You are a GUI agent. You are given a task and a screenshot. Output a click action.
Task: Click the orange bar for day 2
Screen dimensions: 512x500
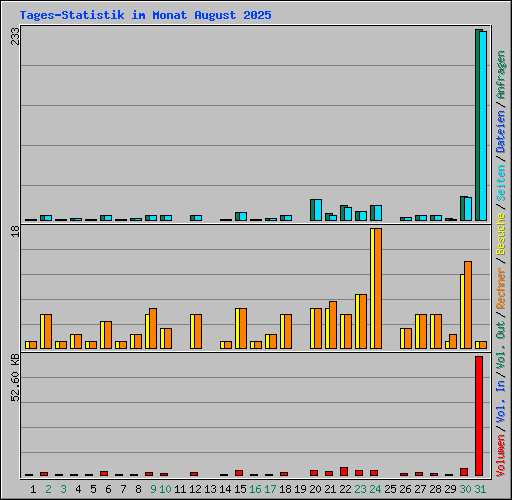tap(48, 331)
